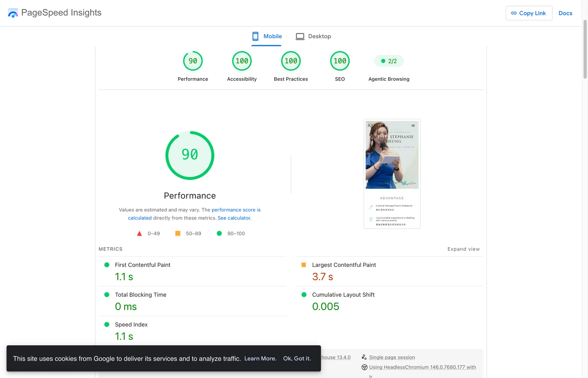Click the red triangle 0–49 legend icon
Image resolution: width=588 pixels, height=378 pixels.
tap(139, 233)
